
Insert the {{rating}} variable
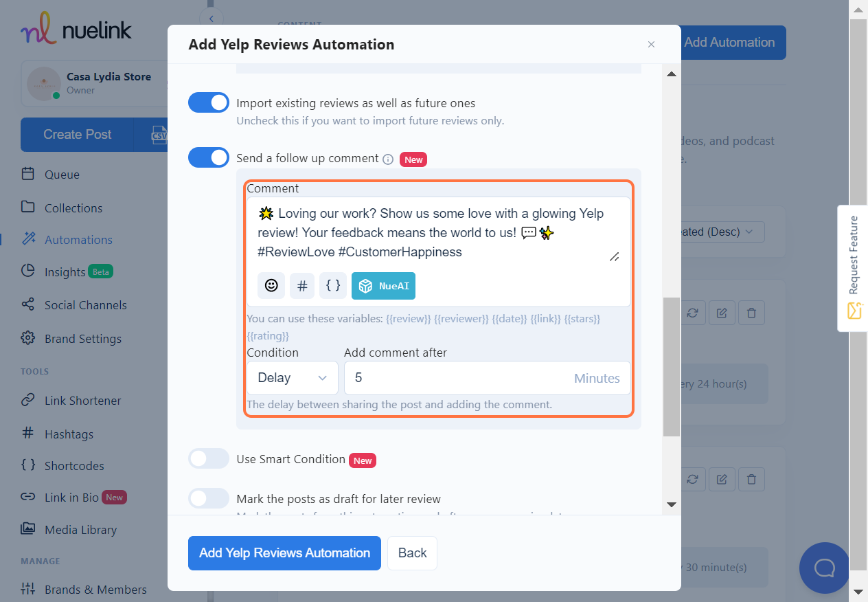(268, 336)
